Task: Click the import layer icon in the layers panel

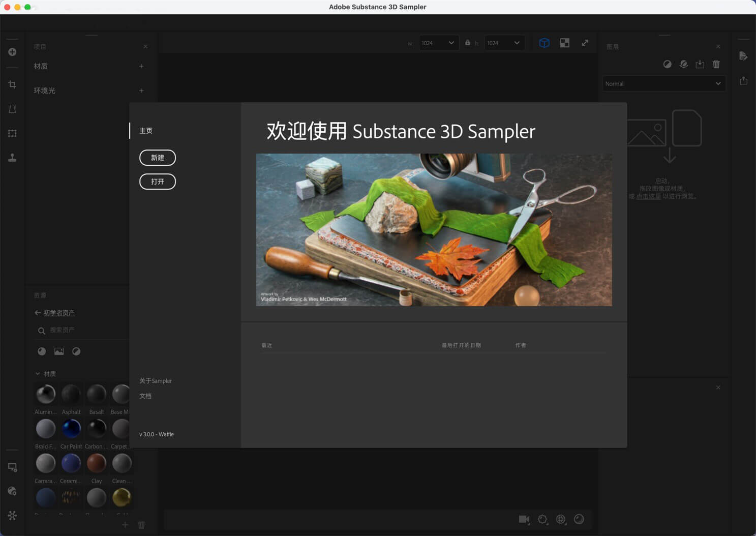Action: coord(700,64)
